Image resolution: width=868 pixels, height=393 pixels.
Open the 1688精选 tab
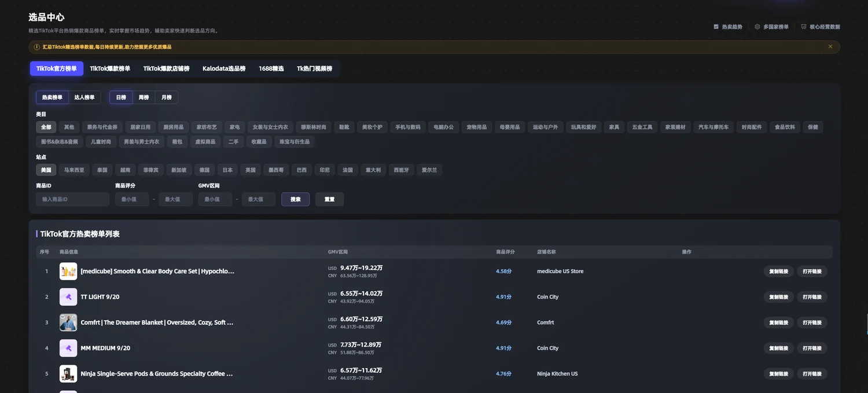coord(271,69)
